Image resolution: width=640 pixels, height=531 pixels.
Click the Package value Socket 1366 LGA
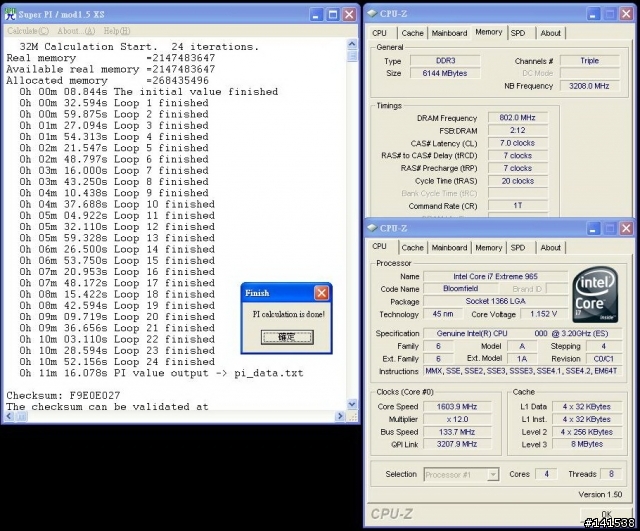pos(496,301)
